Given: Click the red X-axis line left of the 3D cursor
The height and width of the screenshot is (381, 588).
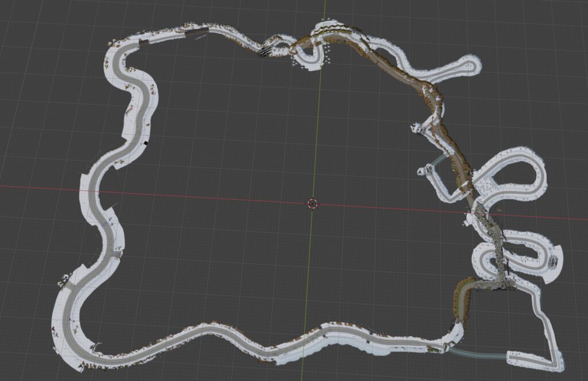Looking at the screenshot, I should pyautogui.click(x=201, y=196).
